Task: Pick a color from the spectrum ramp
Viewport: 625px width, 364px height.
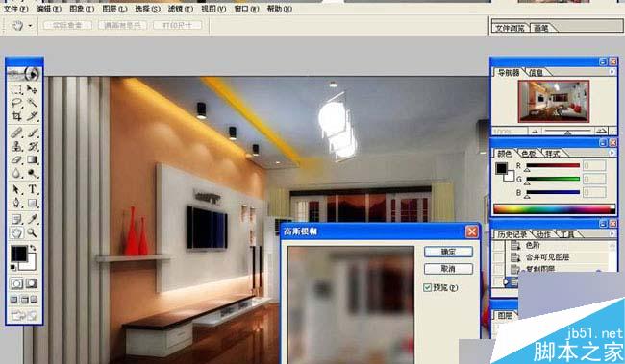Action: click(x=554, y=208)
